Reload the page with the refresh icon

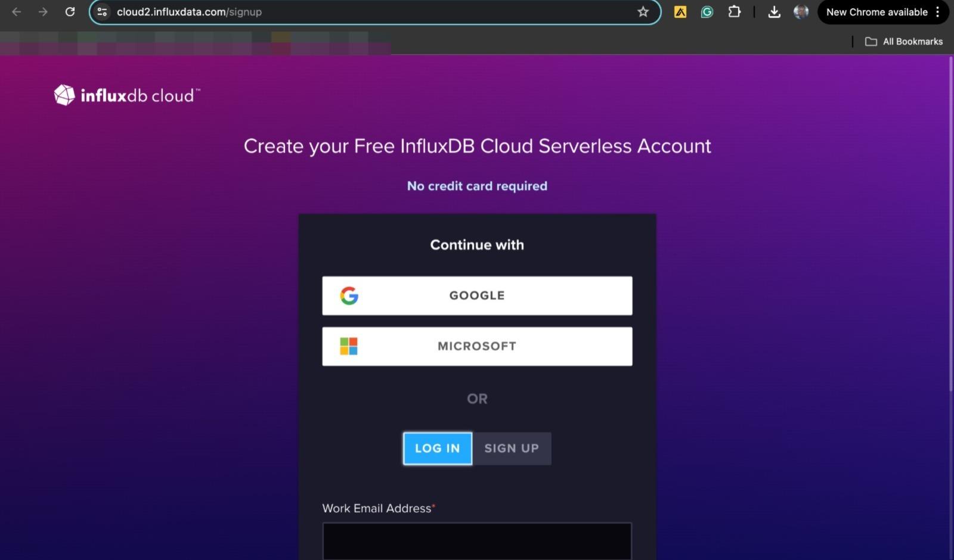tap(70, 12)
